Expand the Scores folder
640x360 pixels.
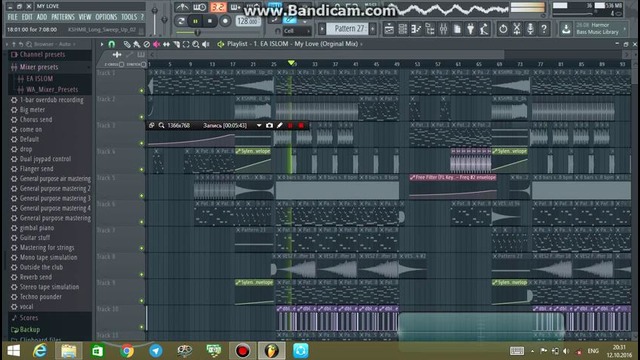tap(29, 318)
